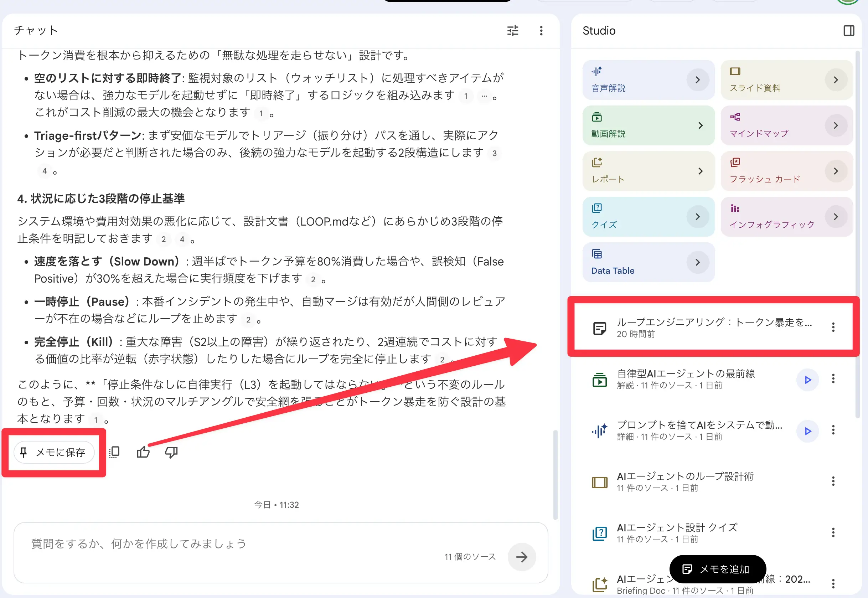The width and height of the screenshot is (868, 598).
Task: Open more menu for AIエージェント設計 クイズ
Action: (833, 533)
